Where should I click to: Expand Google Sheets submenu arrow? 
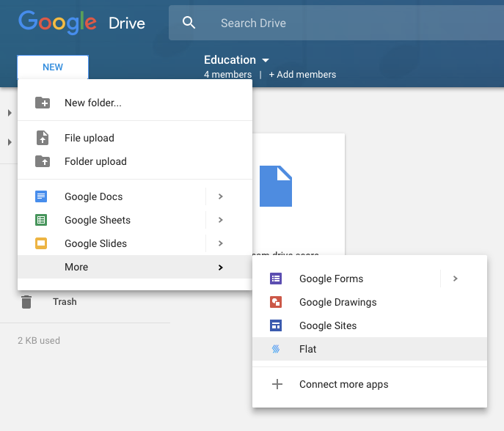221,220
